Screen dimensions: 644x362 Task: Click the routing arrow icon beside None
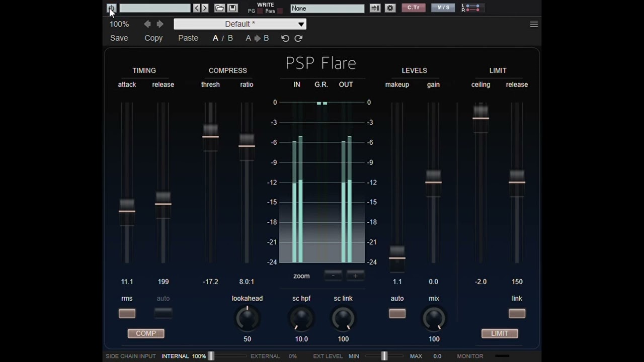(x=375, y=8)
